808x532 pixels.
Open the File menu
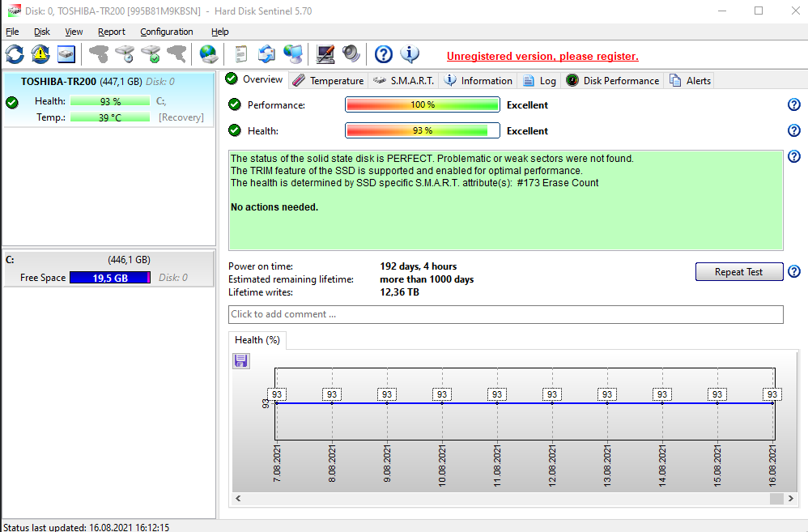tap(12, 32)
